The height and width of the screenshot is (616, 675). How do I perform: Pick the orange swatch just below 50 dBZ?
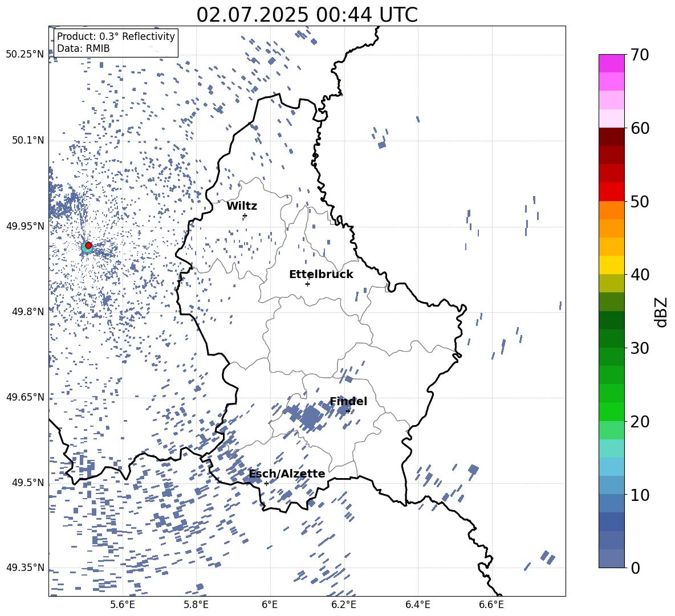[611, 210]
